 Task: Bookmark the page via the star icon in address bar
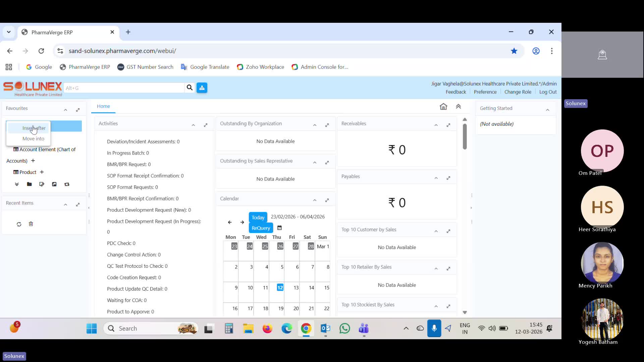tap(514, 51)
